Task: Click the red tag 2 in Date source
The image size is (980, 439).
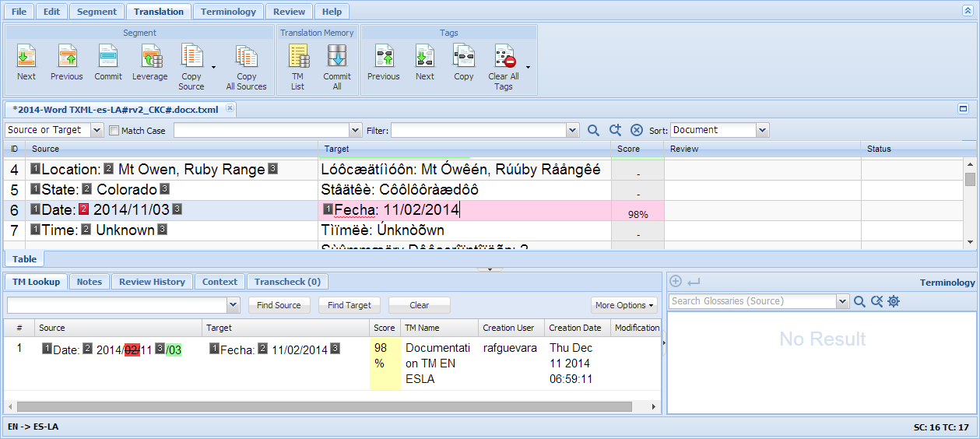Action: coord(84,209)
